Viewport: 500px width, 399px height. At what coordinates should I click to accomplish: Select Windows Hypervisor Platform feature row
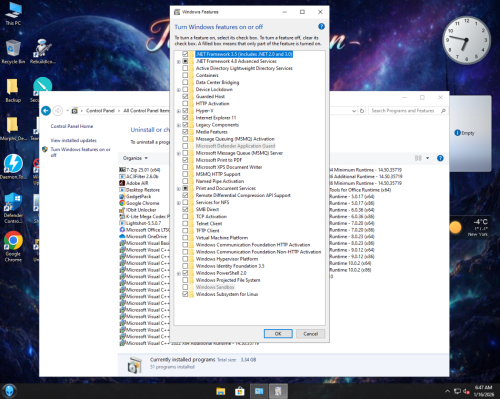tap(227, 259)
